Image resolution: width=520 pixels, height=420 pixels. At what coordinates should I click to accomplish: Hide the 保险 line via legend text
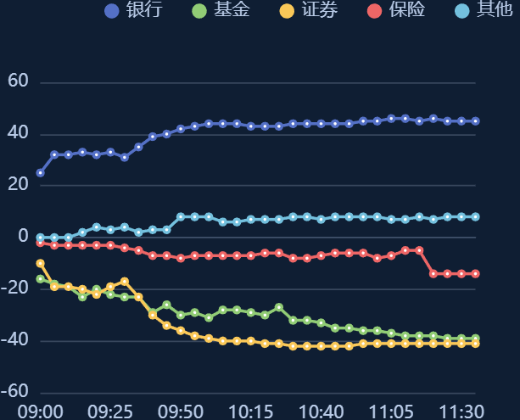[408, 11]
